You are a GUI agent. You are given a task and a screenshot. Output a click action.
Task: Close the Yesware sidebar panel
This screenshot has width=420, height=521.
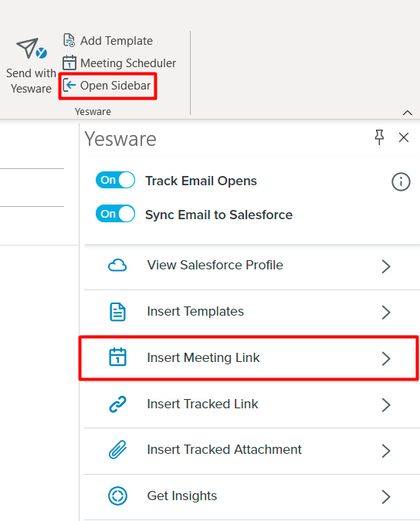pos(404,137)
